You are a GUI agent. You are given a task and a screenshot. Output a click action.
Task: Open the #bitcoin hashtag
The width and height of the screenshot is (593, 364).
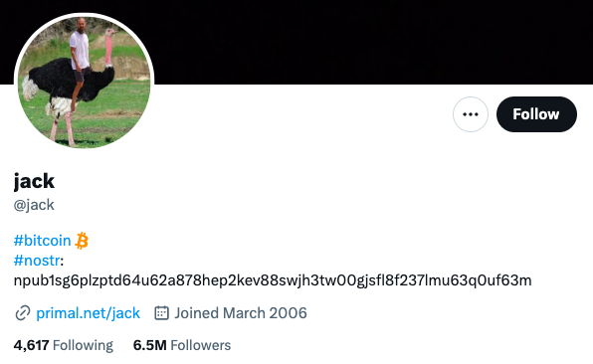[42, 241]
